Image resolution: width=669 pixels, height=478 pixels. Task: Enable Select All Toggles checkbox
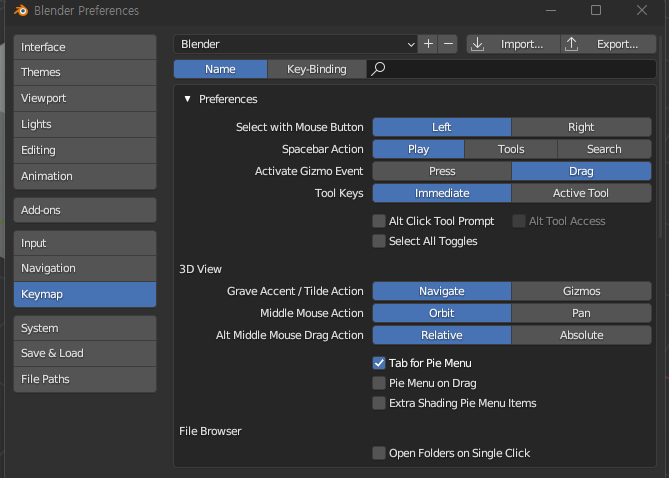tap(379, 241)
